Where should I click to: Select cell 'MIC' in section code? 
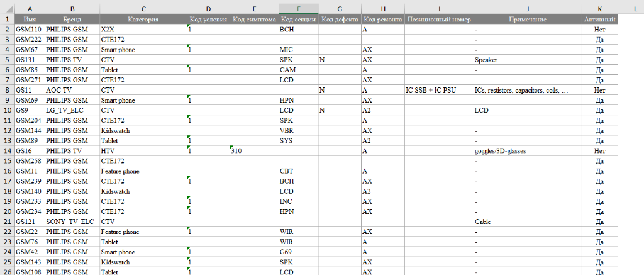point(299,50)
